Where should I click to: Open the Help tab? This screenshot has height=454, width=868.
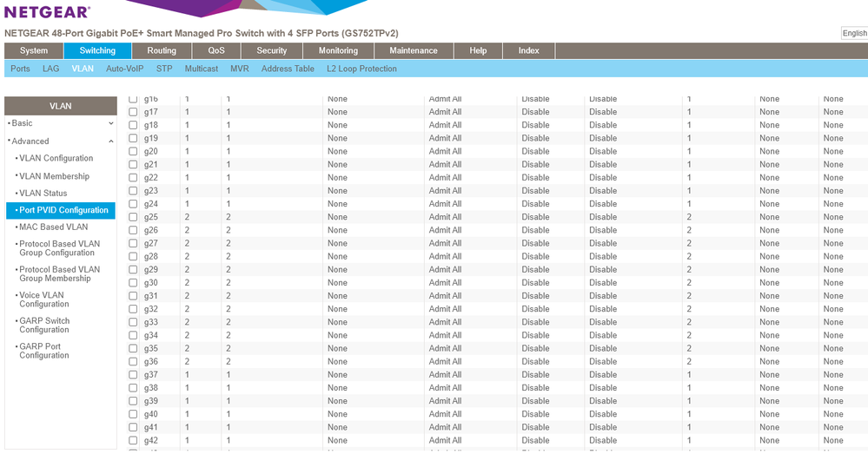(x=478, y=50)
